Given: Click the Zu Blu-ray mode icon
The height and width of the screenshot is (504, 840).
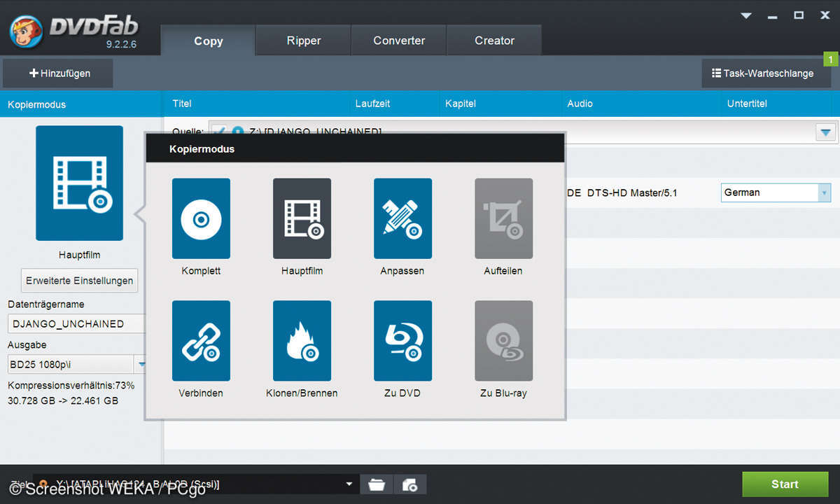Looking at the screenshot, I should (x=503, y=341).
